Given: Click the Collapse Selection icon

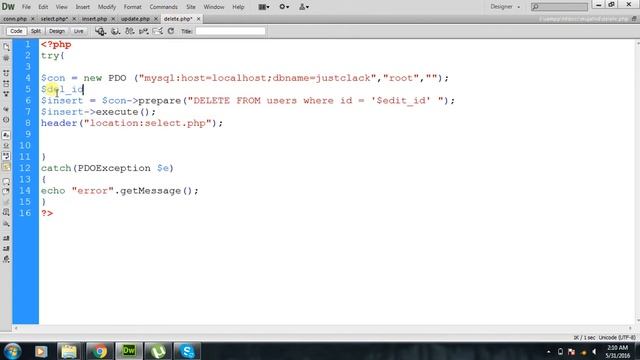Looking at the screenshot, I should coord(6,84).
